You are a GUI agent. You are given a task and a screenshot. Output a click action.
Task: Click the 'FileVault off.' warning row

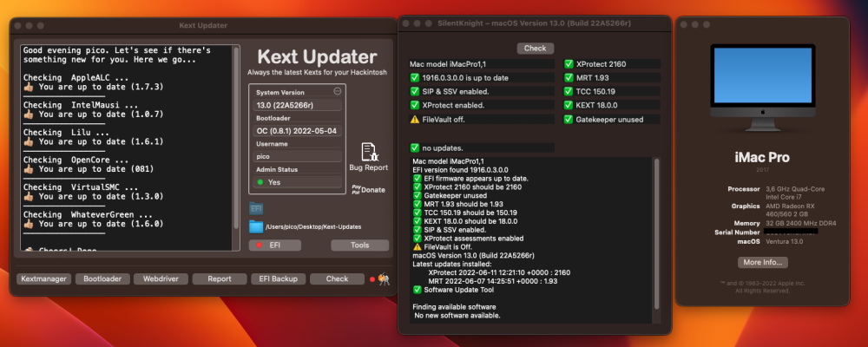tap(482, 119)
